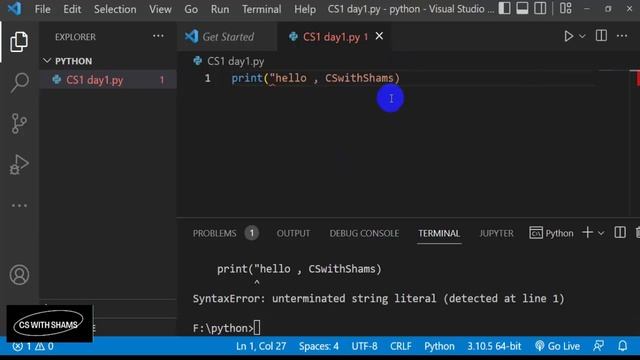Click the Python terminal profile label
The height and width of the screenshot is (360, 640).
point(551,233)
